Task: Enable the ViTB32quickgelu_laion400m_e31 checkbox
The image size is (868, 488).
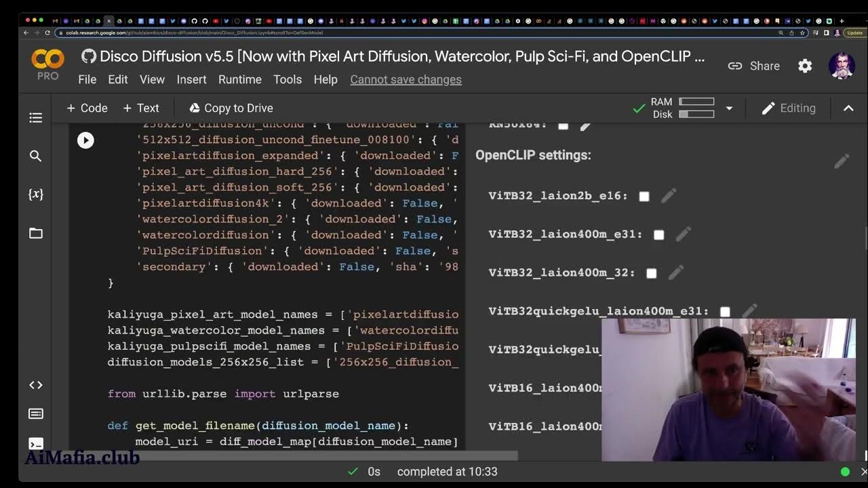Action: click(725, 312)
